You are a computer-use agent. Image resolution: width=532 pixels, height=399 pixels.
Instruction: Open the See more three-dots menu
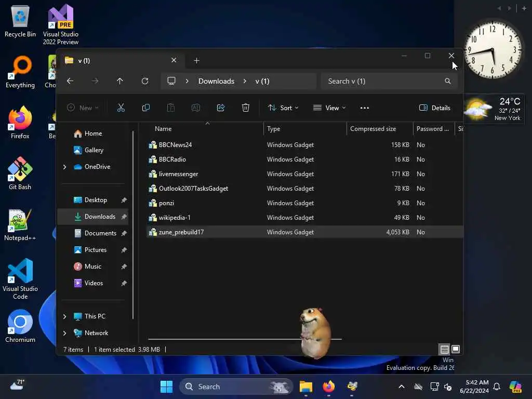click(x=364, y=108)
